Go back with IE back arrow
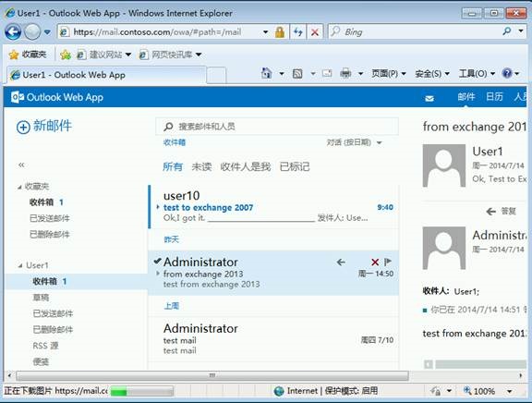Viewport: 532px width, 403px height. (x=13, y=32)
